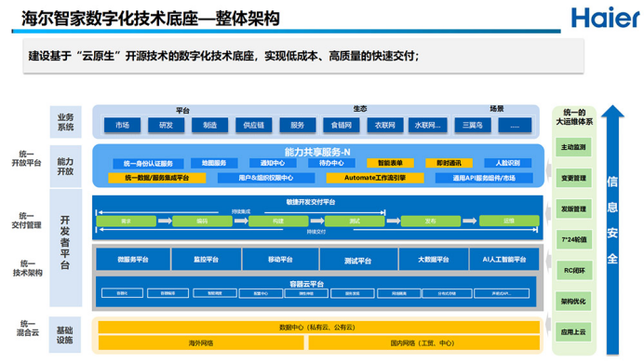Click the 食链网 ecosystem box
The image size is (644, 363).
pos(342,126)
